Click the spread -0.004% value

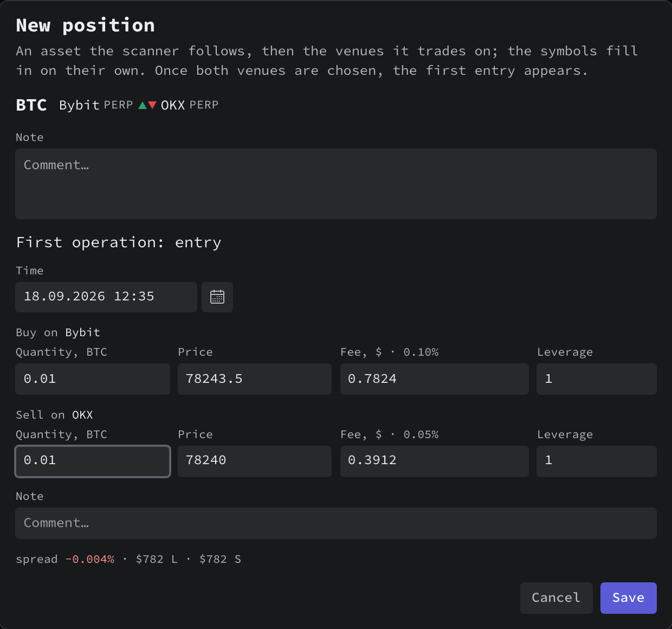90,560
